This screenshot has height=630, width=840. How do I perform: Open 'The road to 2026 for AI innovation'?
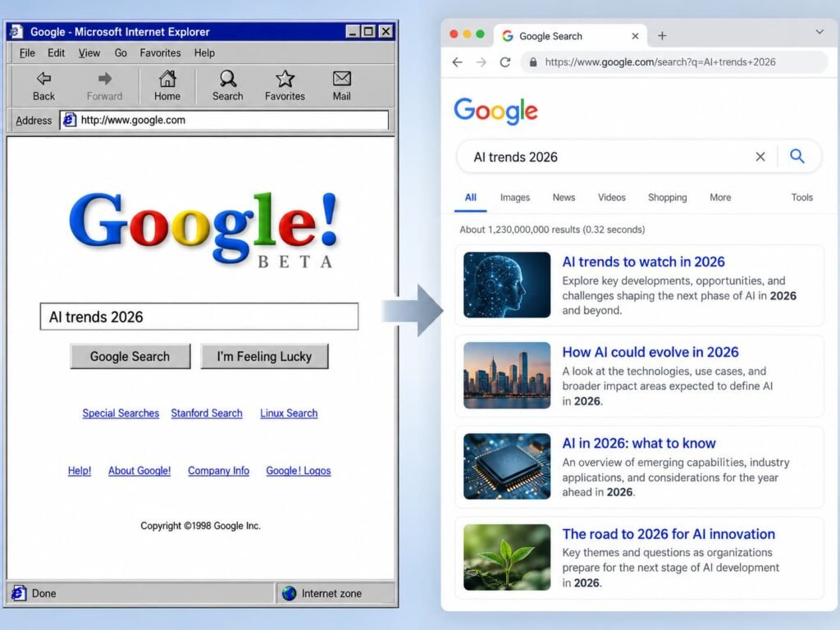(x=669, y=533)
